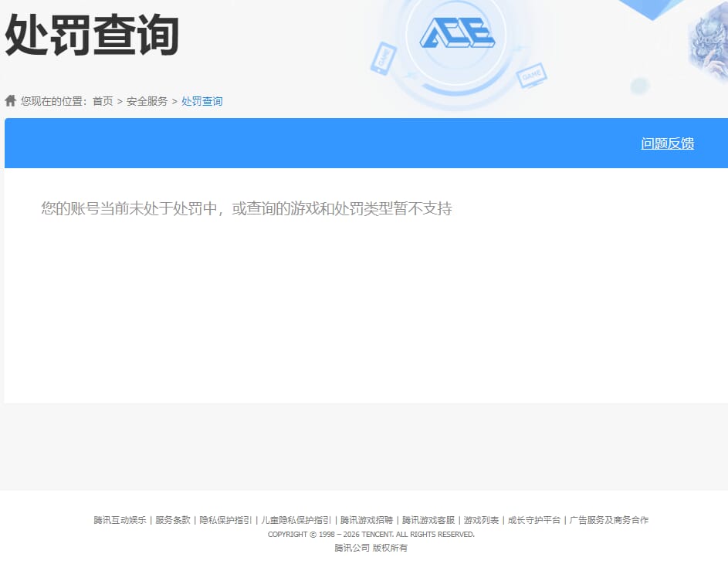728x574 pixels.
Task: Open the 首页 breadcrumb link
Action: tap(103, 101)
